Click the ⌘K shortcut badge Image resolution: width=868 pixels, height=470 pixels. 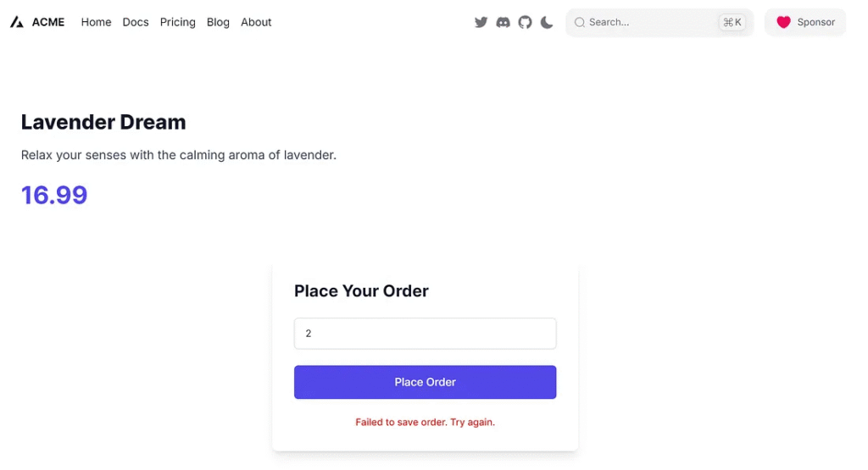pos(732,23)
